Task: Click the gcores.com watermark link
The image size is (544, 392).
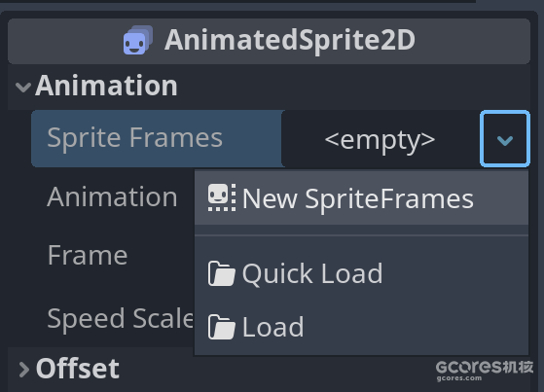Action: coord(459,378)
